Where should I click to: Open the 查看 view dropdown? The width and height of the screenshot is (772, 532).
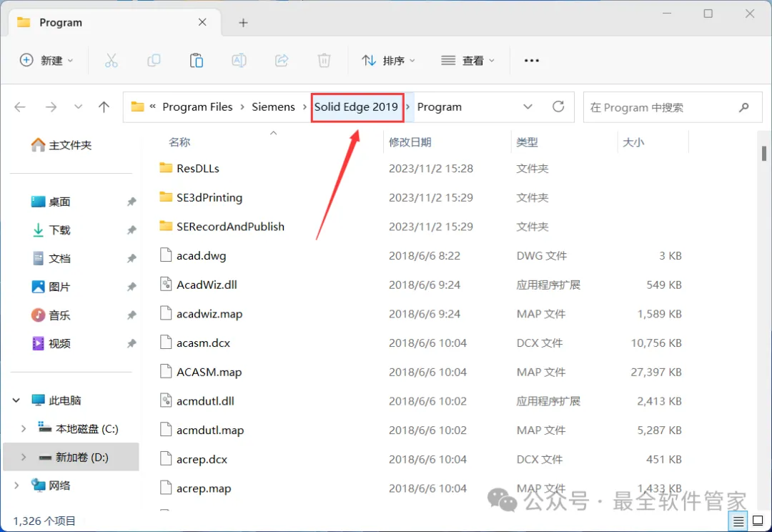pyautogui.click(x=467, y=61)
